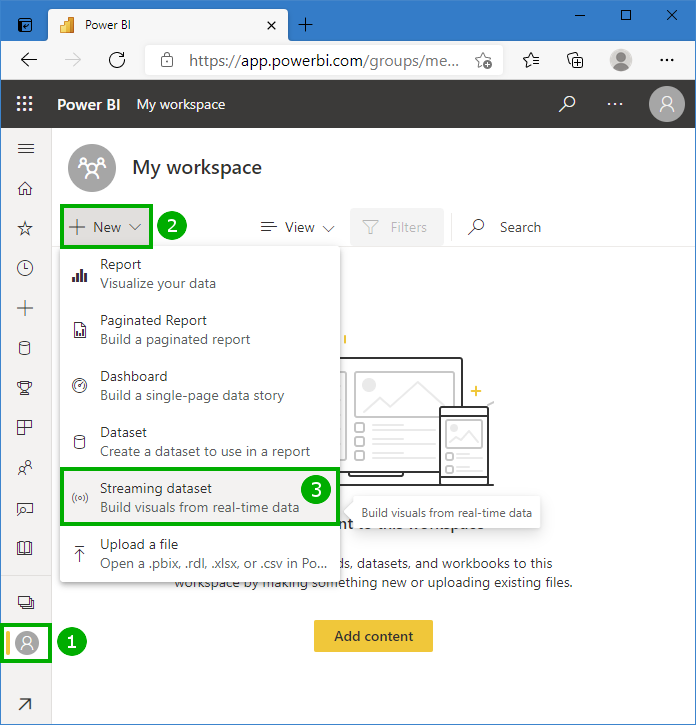The width and height of the screenshot is (696, 725).
Task: Open Apps grid icon in the sidebar
Action: click(25, 427)
